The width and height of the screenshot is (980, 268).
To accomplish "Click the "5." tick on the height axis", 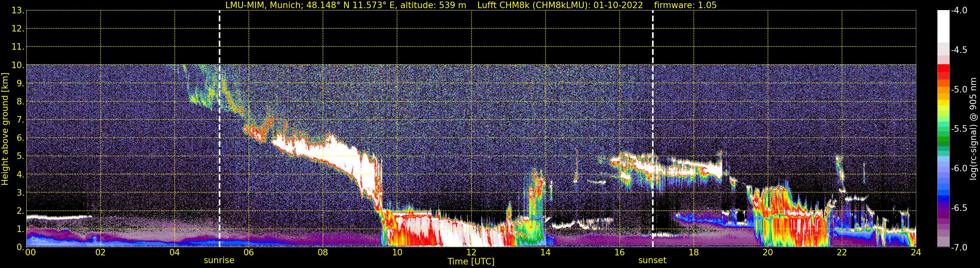I will [20, 156].
